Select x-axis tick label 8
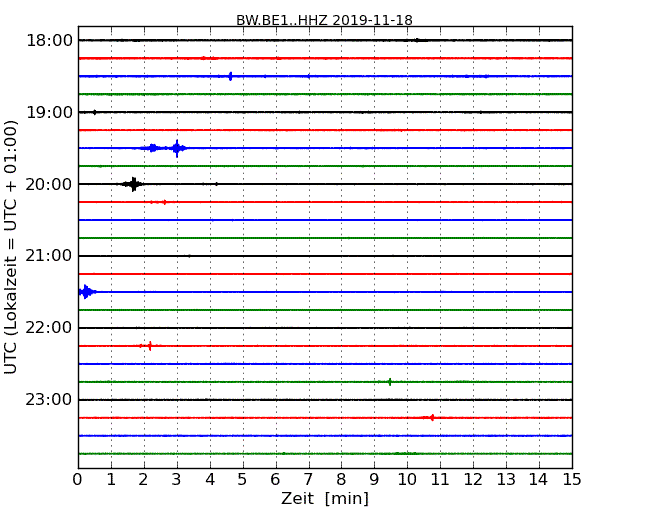This screenshot has height=520, width=650. 341,479
